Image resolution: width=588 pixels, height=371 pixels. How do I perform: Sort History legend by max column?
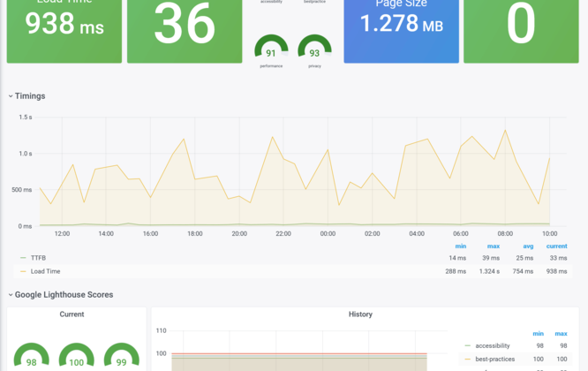tap(562, 333)
